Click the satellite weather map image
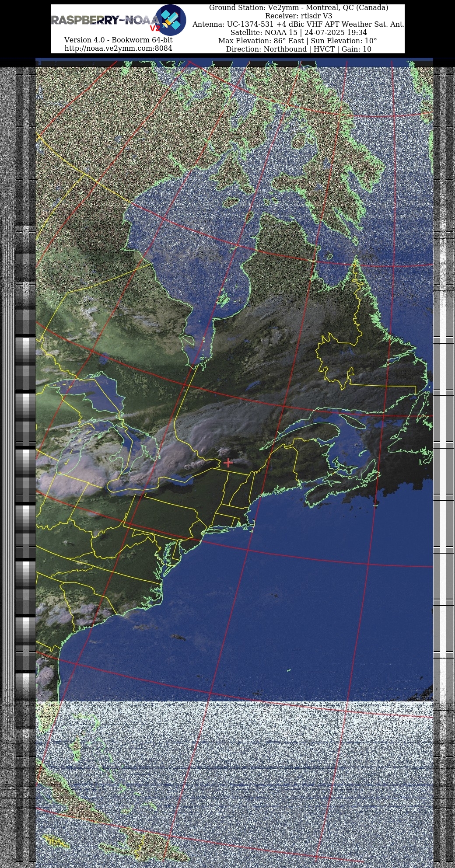The height and width of the screenshot is (868, 455). coord(234,464)
